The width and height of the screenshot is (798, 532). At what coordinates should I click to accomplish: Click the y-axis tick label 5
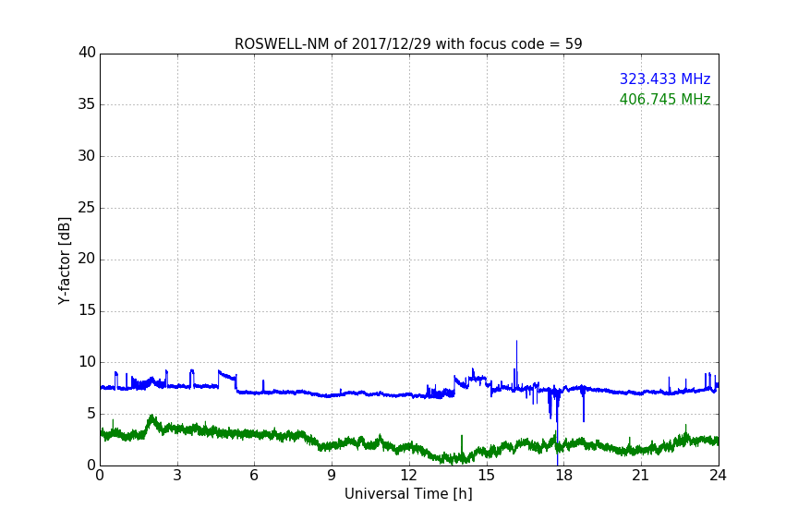click(91, 414)
